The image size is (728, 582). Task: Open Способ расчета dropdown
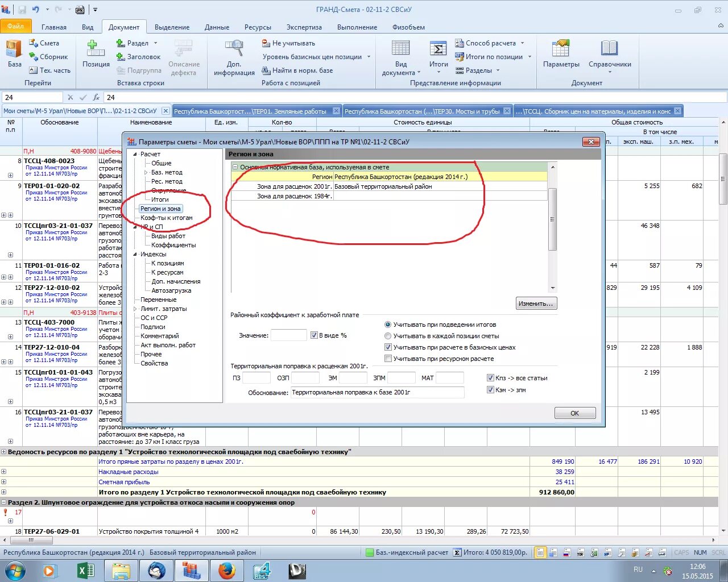(x=490, y=43)
